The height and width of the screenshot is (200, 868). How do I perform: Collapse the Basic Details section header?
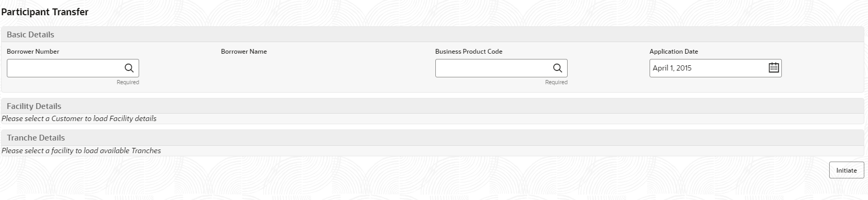click(433, 35)
